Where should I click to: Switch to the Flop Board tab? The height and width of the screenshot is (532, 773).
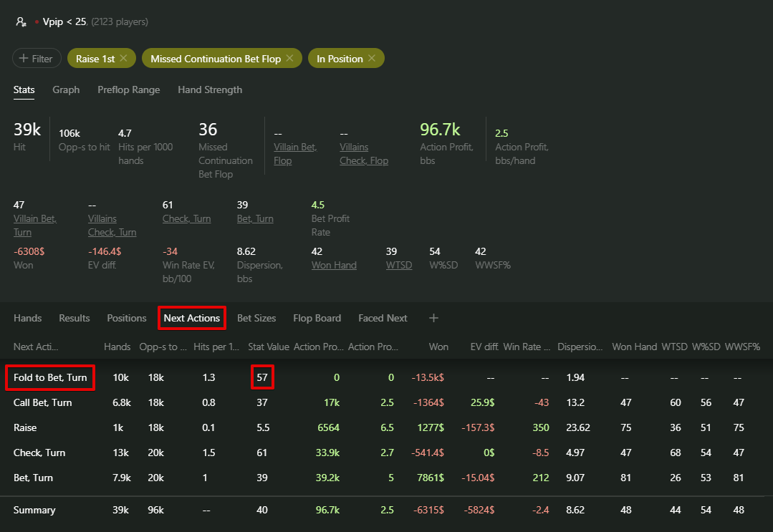click(317, 318)
